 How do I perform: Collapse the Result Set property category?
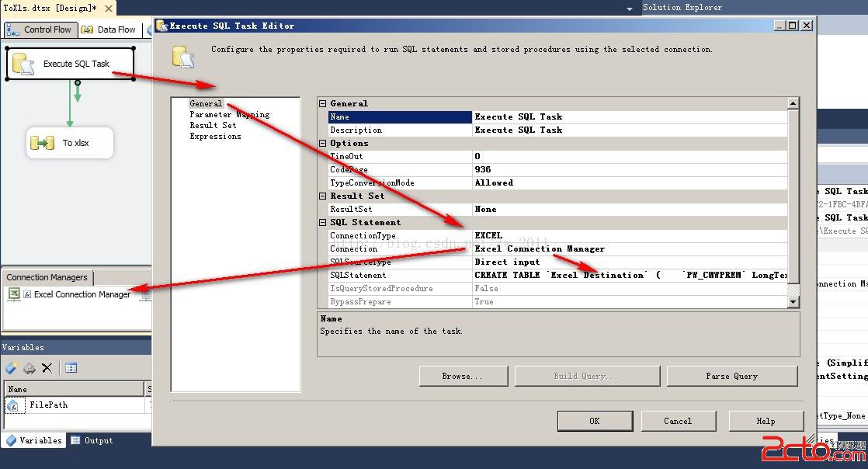point(323,196)
